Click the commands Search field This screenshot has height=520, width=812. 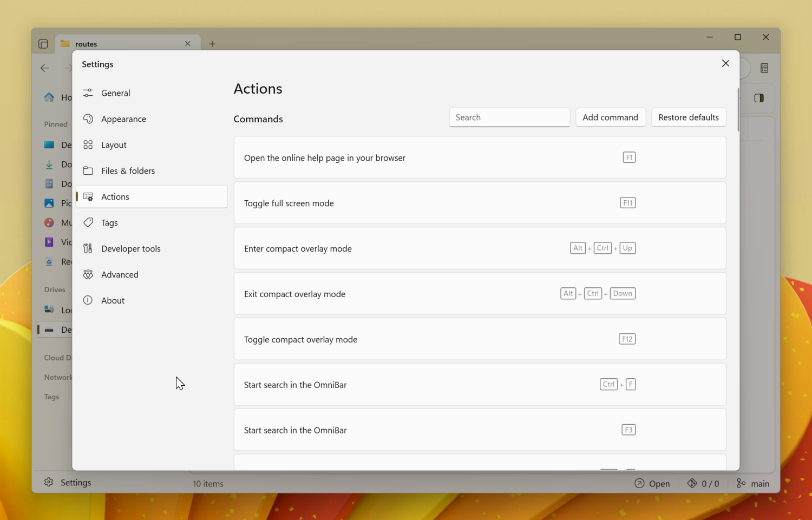(509, 117)
